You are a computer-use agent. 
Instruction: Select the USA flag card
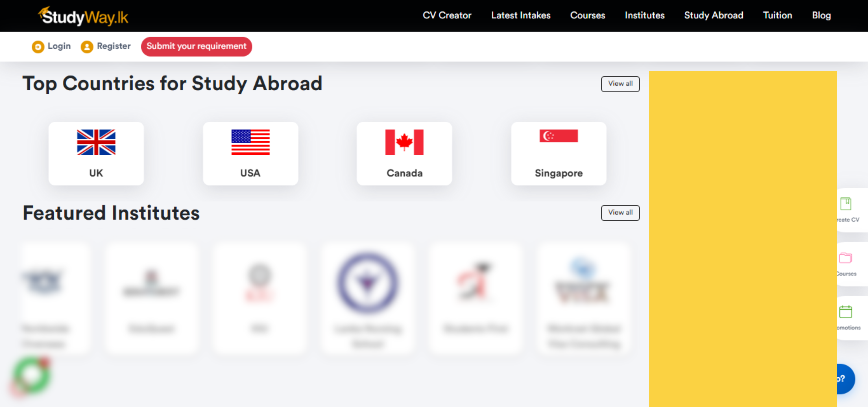point(250,153)
